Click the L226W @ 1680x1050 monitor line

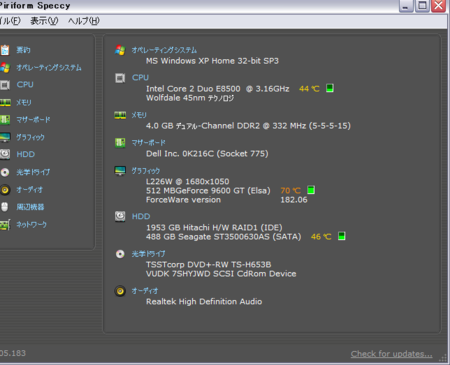click(x=188, y=181)
